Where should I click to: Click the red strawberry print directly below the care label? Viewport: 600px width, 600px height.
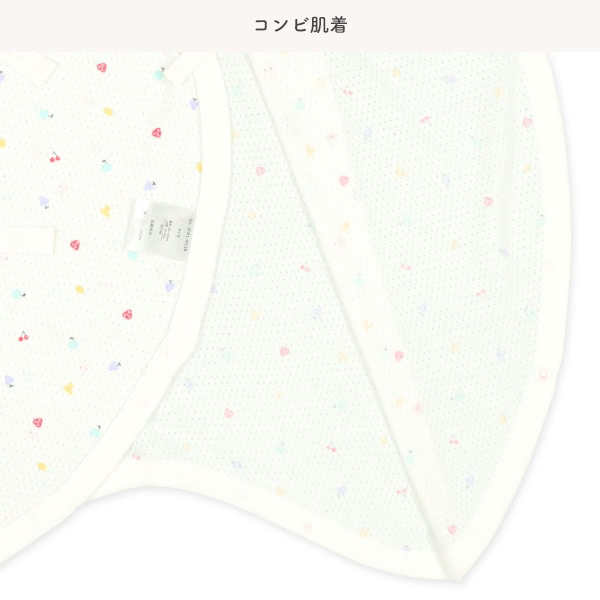coord(127,315)
